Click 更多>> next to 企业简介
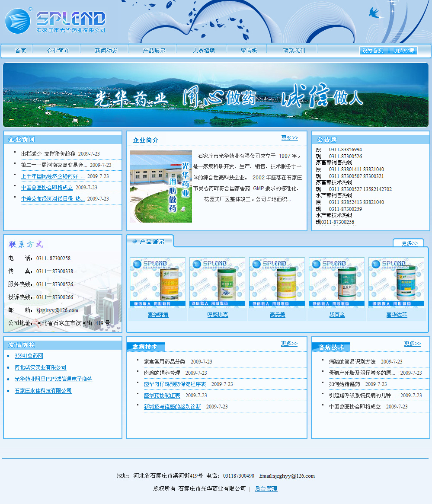This screenshot has height=504, width=432. coord(289,137)
